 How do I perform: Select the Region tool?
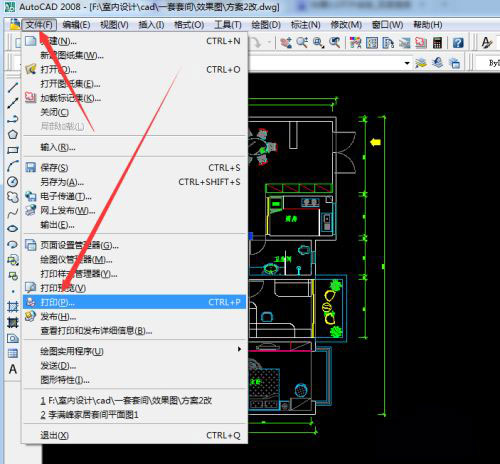(13, 338)
